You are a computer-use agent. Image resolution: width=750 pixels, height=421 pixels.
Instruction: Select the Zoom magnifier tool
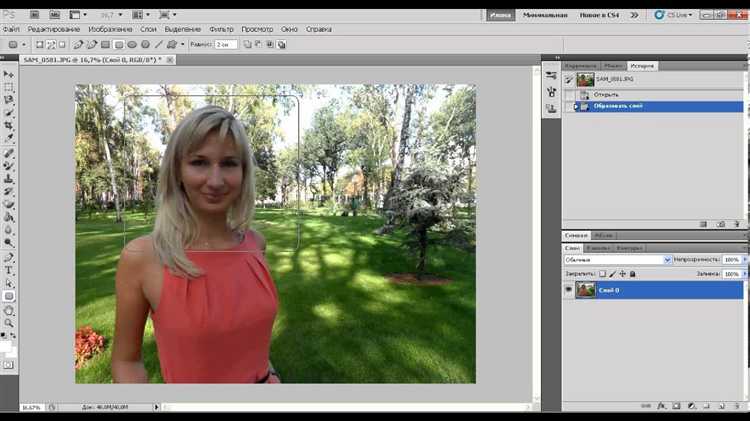tap(9, 323)
